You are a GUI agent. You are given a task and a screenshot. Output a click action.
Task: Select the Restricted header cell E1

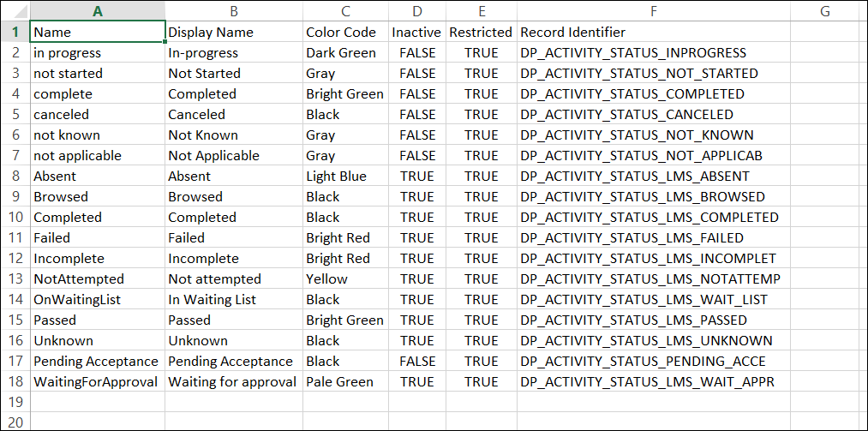tap(482, 32)
